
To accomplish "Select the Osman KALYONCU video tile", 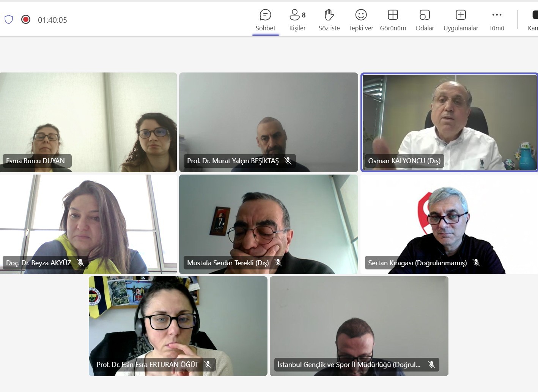I will (x=449, y=122).
